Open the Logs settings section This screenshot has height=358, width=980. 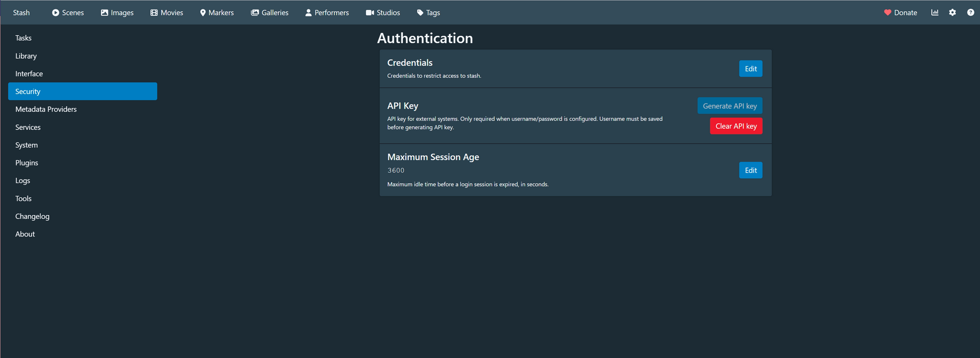[23, 181]
